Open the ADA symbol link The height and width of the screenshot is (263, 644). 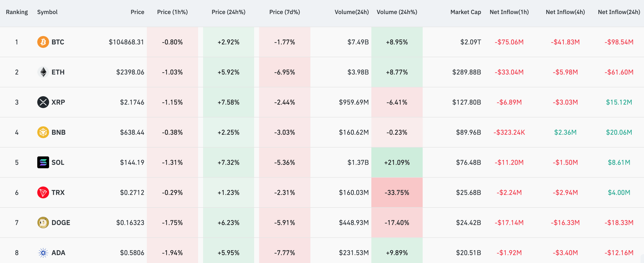point(58,253)
